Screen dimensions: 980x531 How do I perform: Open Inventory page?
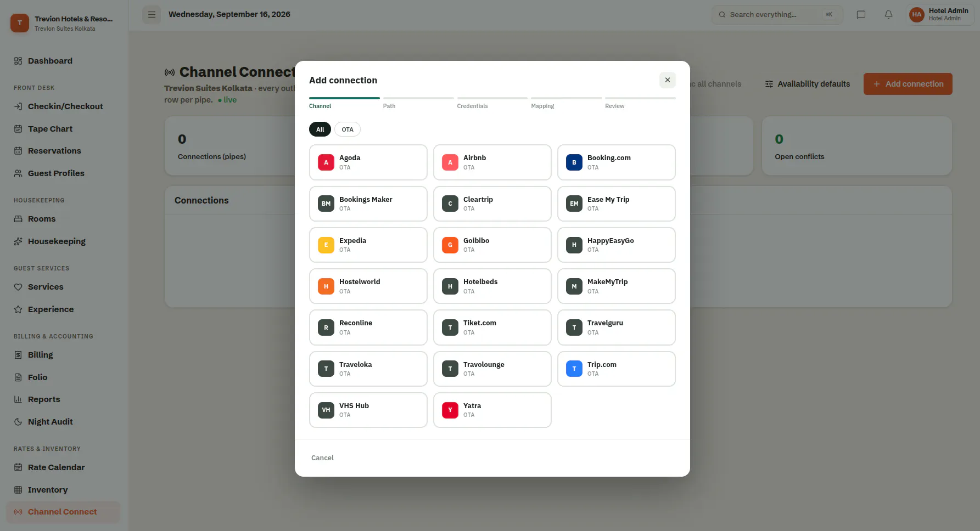63,490
